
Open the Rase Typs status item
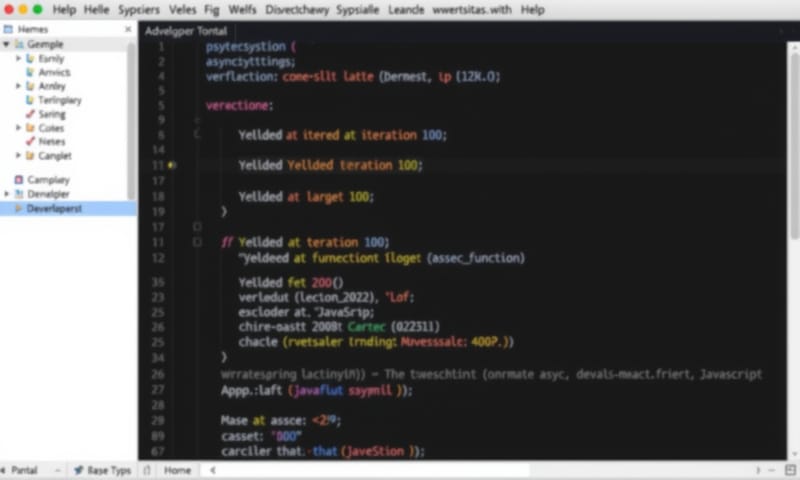click(109, 470)
